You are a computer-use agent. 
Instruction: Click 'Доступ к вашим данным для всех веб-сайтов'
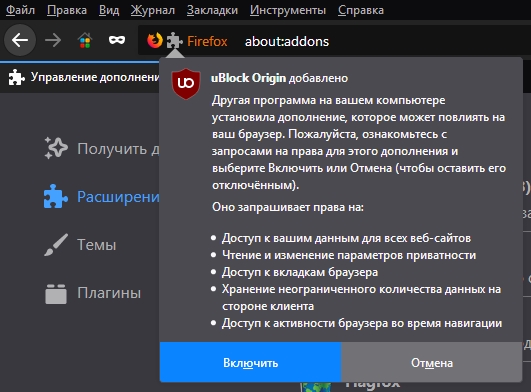(x=346, y=238)
